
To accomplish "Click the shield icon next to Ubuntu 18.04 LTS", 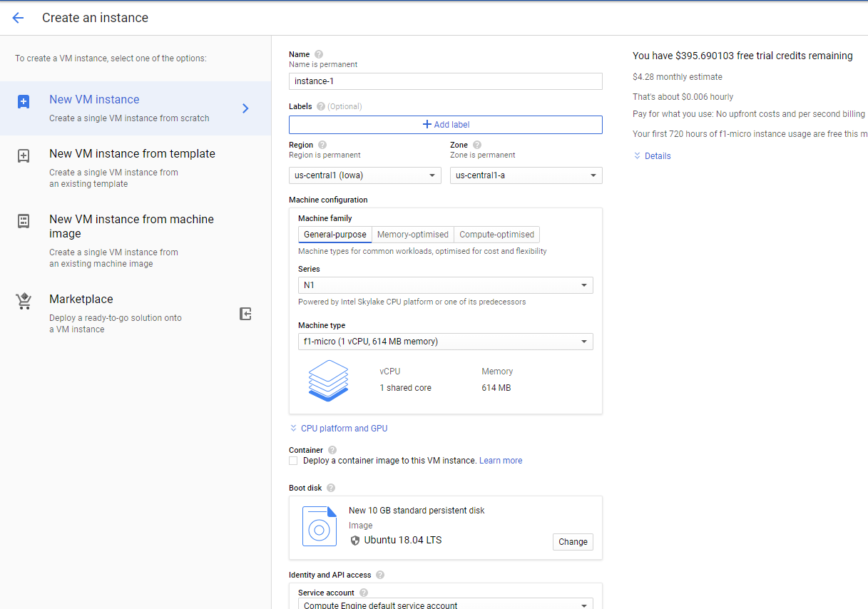I will pos(355,541).
